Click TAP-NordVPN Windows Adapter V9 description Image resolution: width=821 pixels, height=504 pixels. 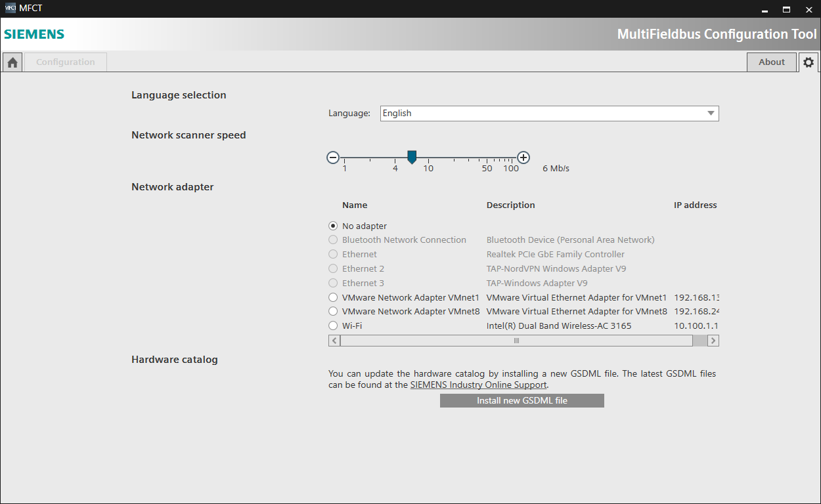(556, 269)
